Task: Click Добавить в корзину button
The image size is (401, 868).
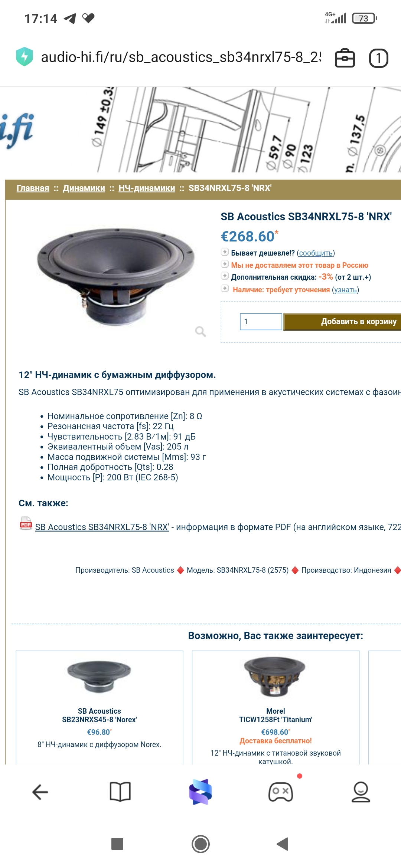Action: click(x=342, y=322)
